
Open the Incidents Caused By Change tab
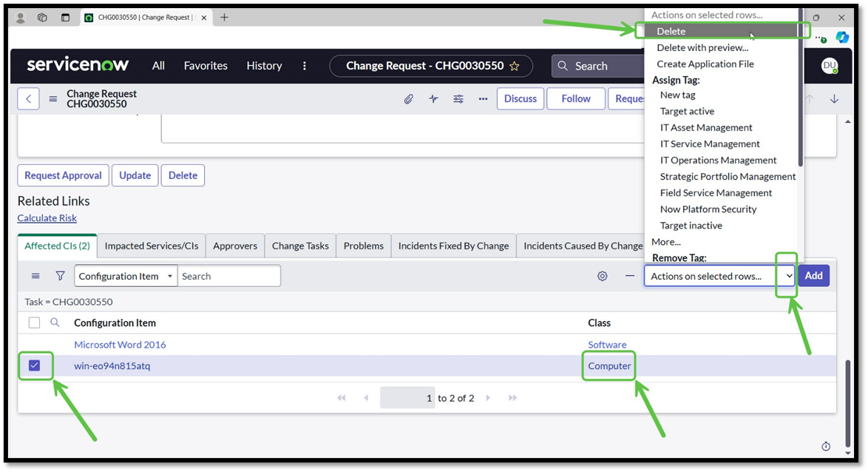point(580,246)
